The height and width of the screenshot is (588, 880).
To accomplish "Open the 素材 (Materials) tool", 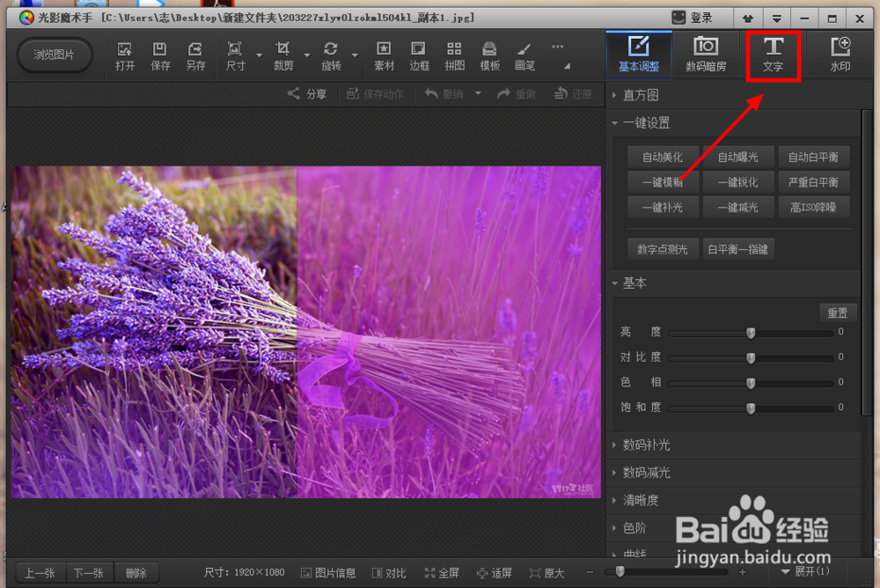I will tap(384, 55).
